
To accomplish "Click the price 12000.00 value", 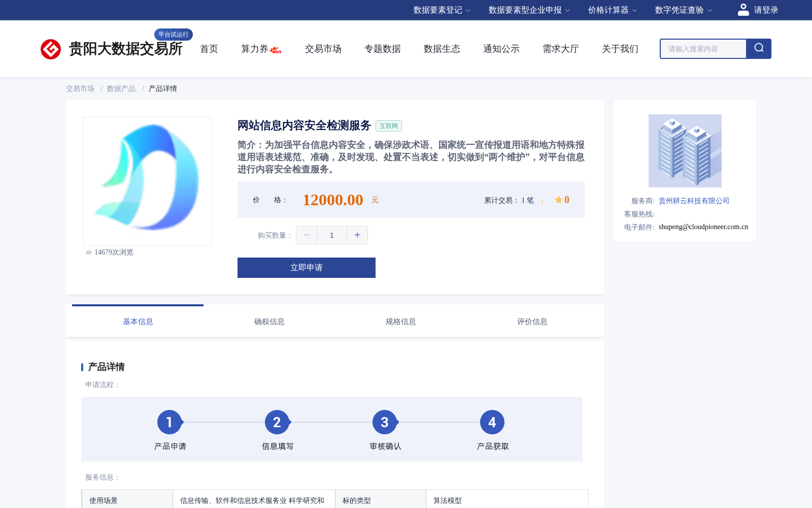I will [x=333, y=200].
